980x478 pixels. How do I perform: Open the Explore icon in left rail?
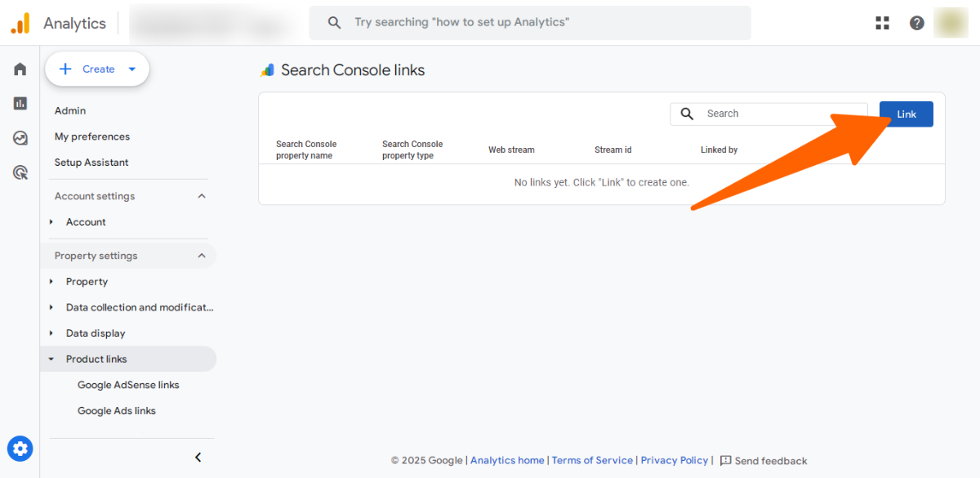20,138
